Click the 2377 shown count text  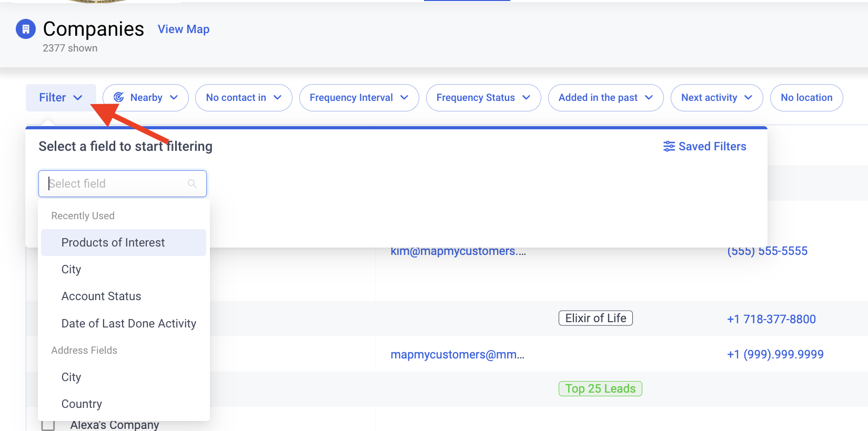click(x=70, y=48)
